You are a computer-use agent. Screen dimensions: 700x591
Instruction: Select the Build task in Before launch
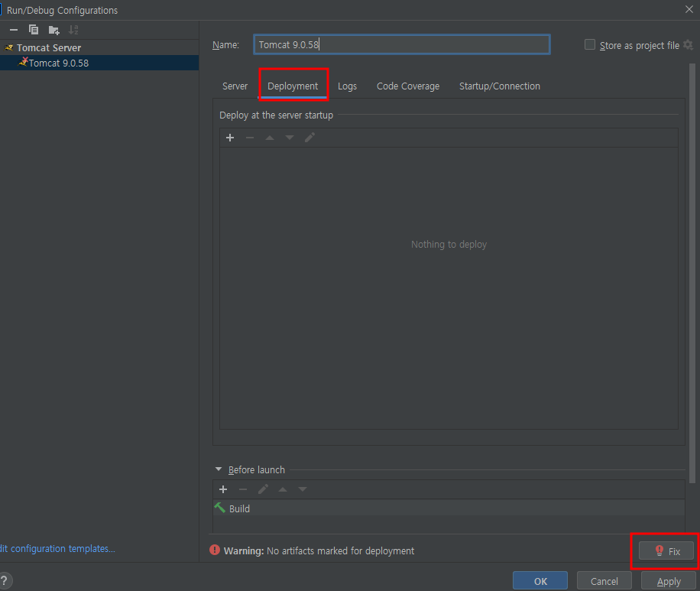tap(449, 508)
